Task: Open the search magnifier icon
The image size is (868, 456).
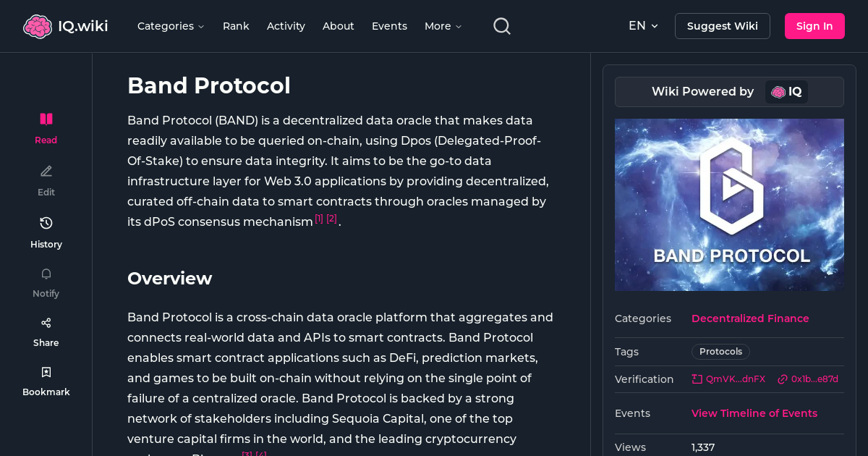Action: click(x=501, y=25)
